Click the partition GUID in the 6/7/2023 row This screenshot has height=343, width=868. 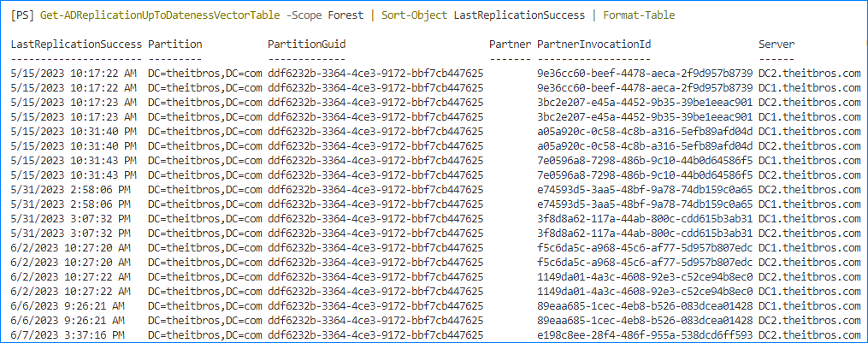coord(376,334)
